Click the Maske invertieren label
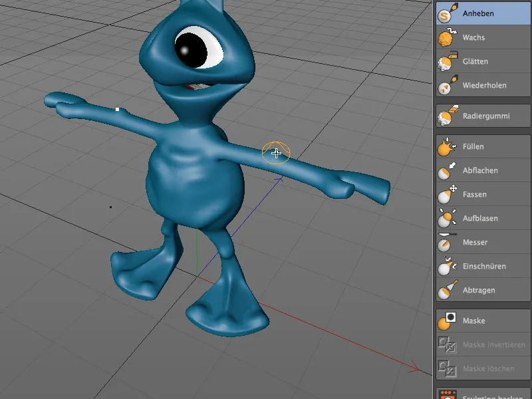The image size is (532, 399). 494,344
